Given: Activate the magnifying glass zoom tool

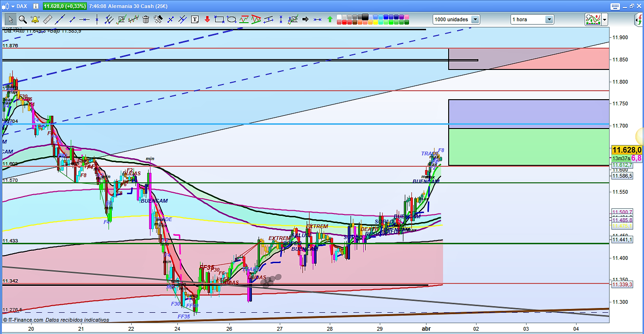Looking at the screenshot, I should (23, 19).
